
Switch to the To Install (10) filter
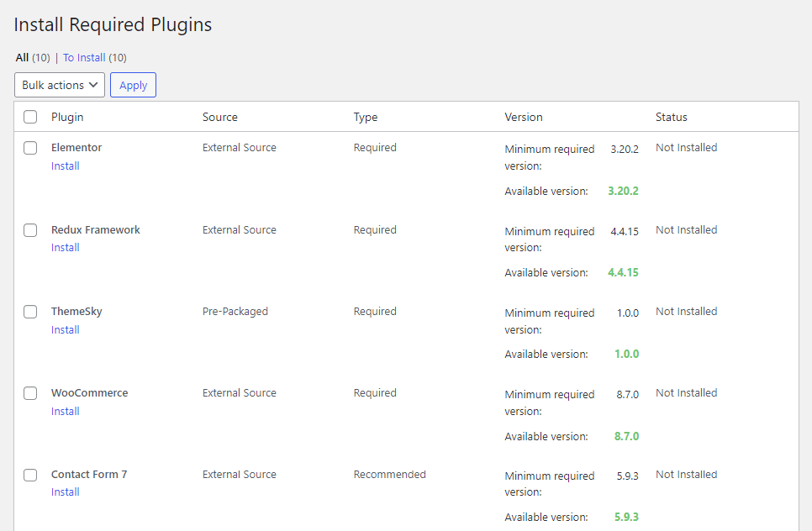(x=95, y=57)
